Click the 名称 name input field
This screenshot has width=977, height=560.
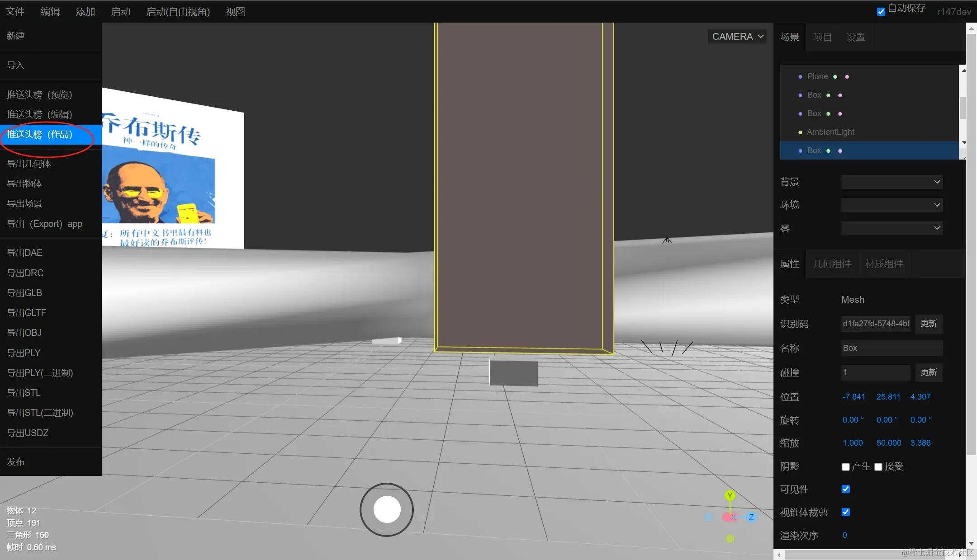891,348
